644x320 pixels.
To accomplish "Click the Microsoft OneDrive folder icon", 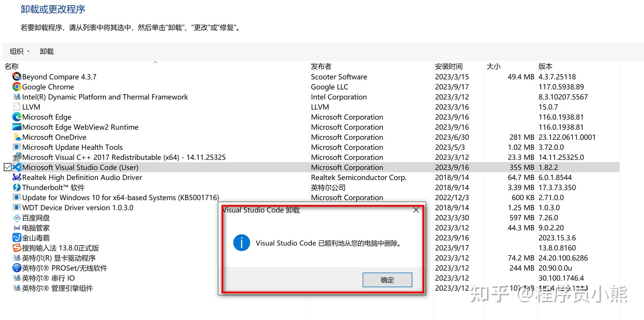I will (x=16, y=137).
